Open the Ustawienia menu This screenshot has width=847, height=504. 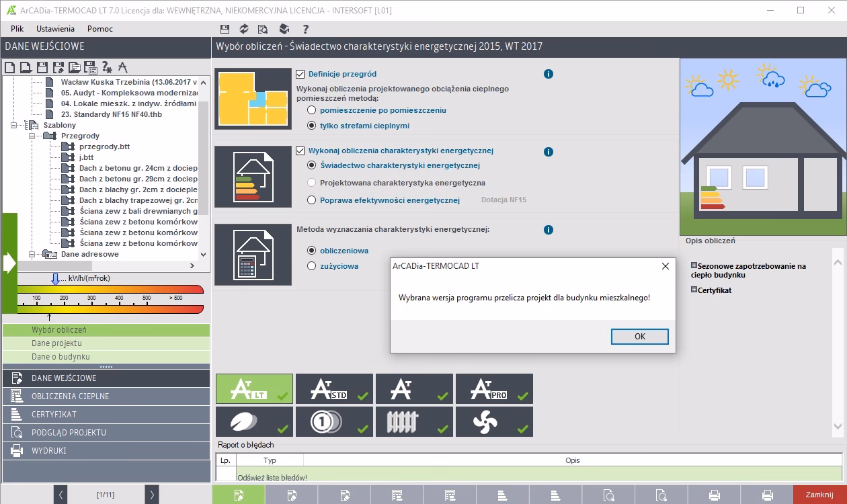55,29
